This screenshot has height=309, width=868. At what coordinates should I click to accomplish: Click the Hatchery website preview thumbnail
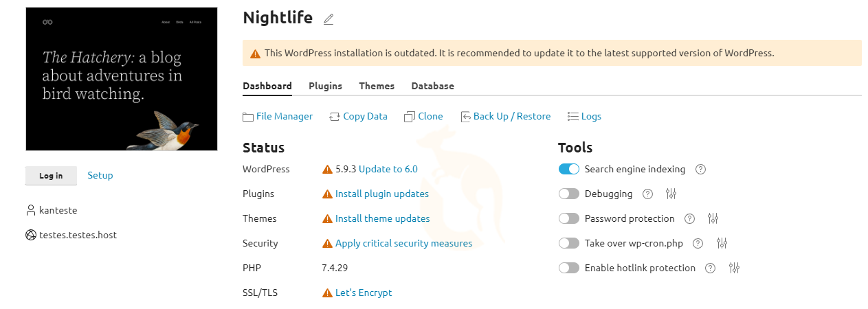122,79
